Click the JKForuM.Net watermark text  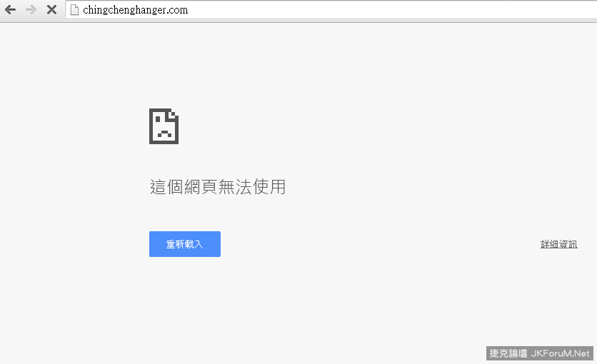(561, 353)
